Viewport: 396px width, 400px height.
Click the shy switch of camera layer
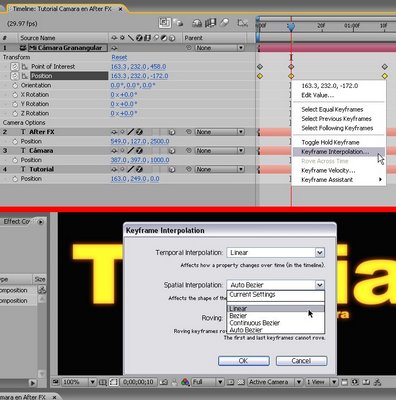point(114,48)
